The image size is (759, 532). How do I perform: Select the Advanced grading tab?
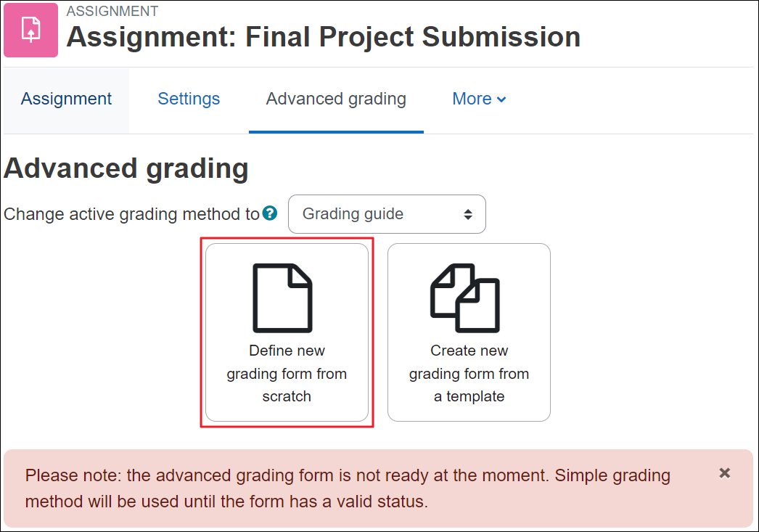point(335,98)
